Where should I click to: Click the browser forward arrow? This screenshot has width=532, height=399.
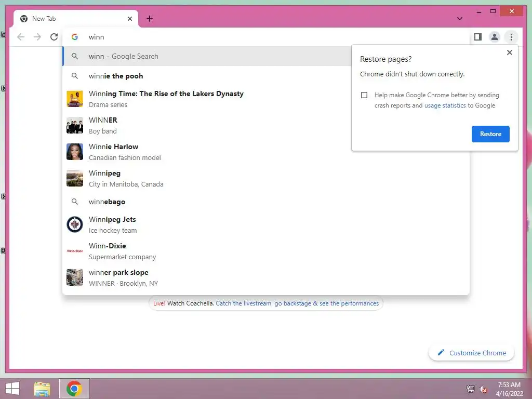(x=37, y=37)
